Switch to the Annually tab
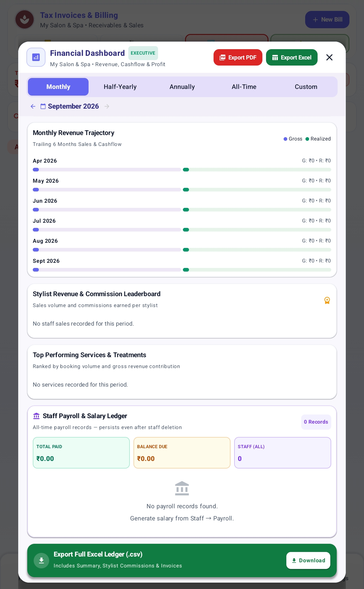The image size is (364, 589). (182, 87)
